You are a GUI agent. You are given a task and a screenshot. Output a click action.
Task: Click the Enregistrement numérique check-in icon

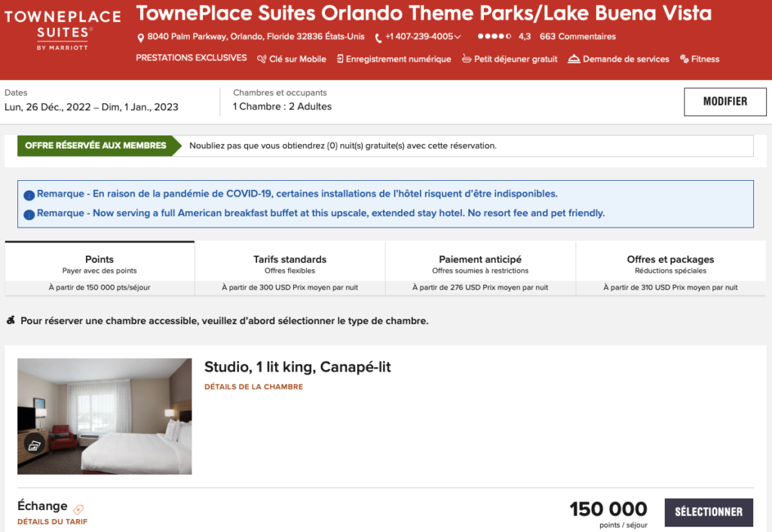pyautogui.click(x=340, y=59)
